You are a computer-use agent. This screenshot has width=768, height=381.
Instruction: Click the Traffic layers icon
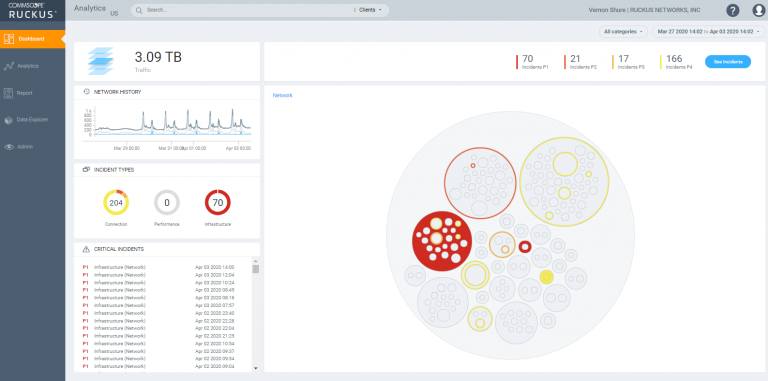pos(100,61)
